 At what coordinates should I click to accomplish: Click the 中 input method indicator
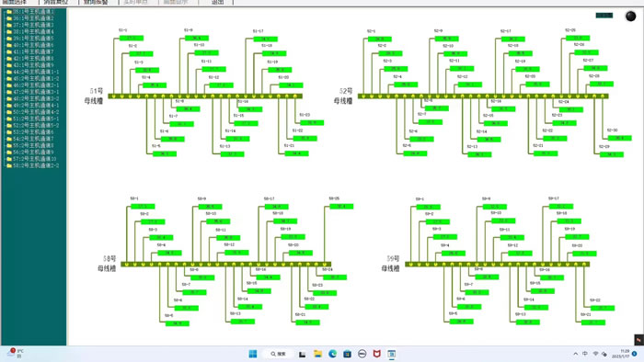[585, 354]
